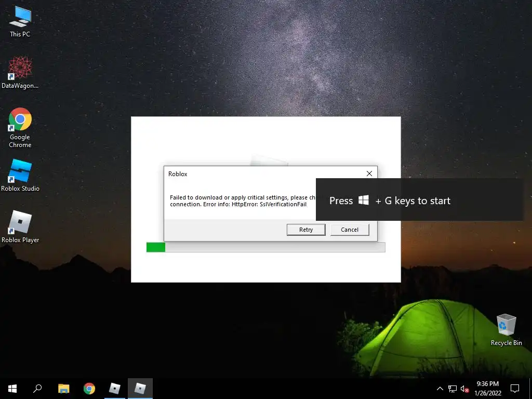This screenshot has width=532, height=399.
Task: Select the Google Chrome desktop shortcut
Action: tap(20, 128)
